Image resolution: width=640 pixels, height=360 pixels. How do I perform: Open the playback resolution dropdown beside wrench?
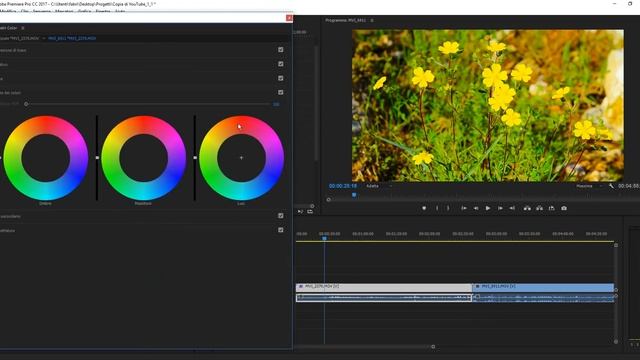(589, 186)
